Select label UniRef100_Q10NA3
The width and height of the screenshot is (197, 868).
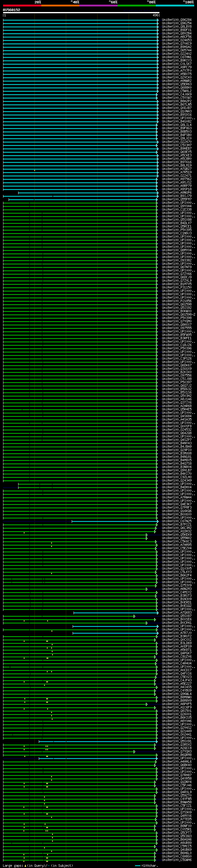tap(176, 111)
